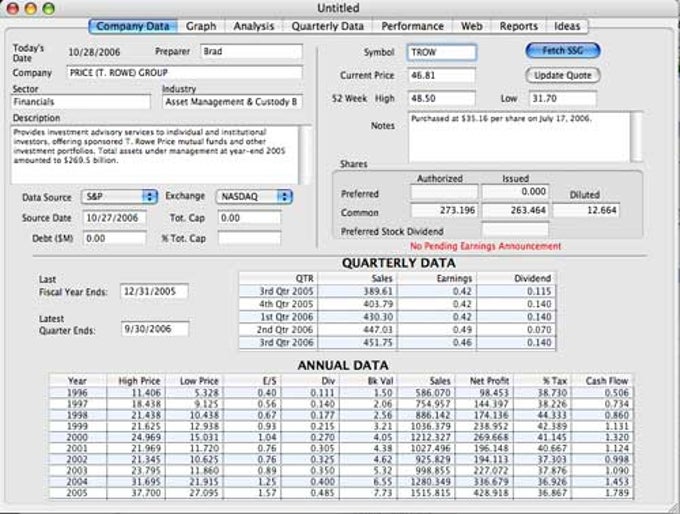Click the Update Quote button
Image resolution: width=680 pixels, height=514 pixels.
(x=562, y=75)
